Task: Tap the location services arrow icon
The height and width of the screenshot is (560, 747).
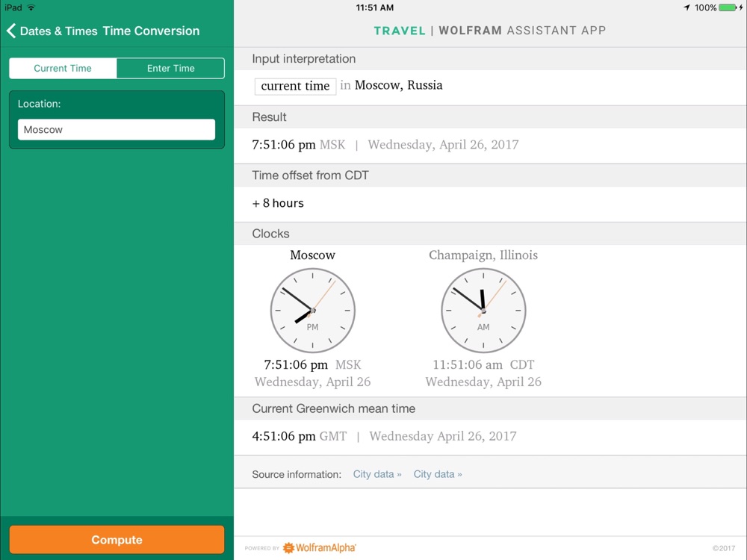Action: [x=687, y=7]
